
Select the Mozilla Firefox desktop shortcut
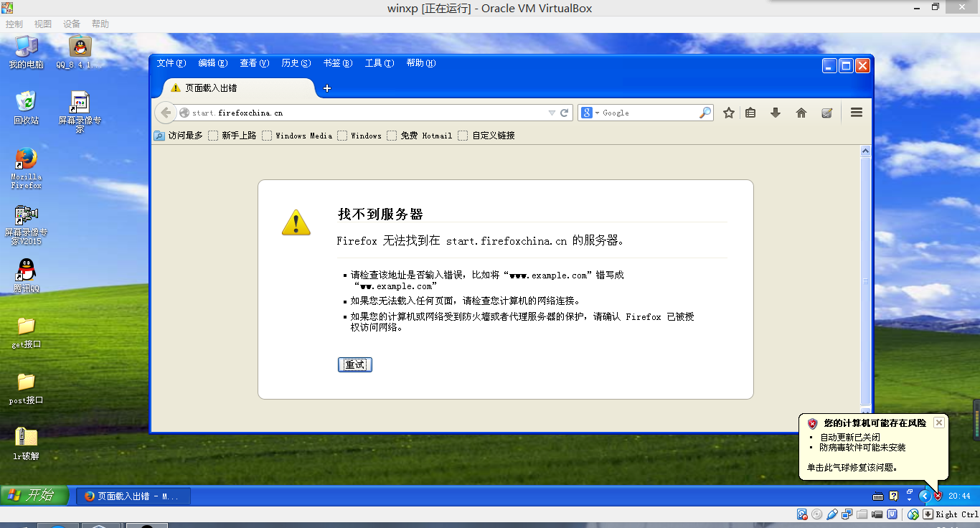[x=26, y=169]
